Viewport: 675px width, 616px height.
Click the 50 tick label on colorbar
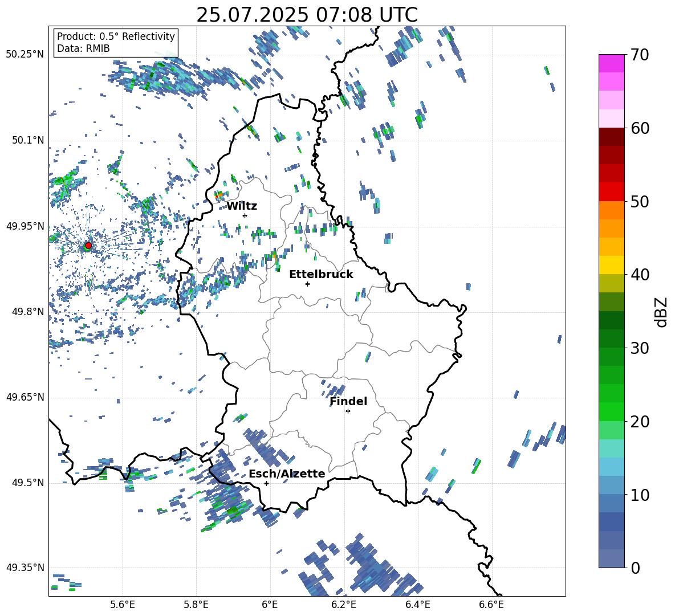tap(640, 202)
